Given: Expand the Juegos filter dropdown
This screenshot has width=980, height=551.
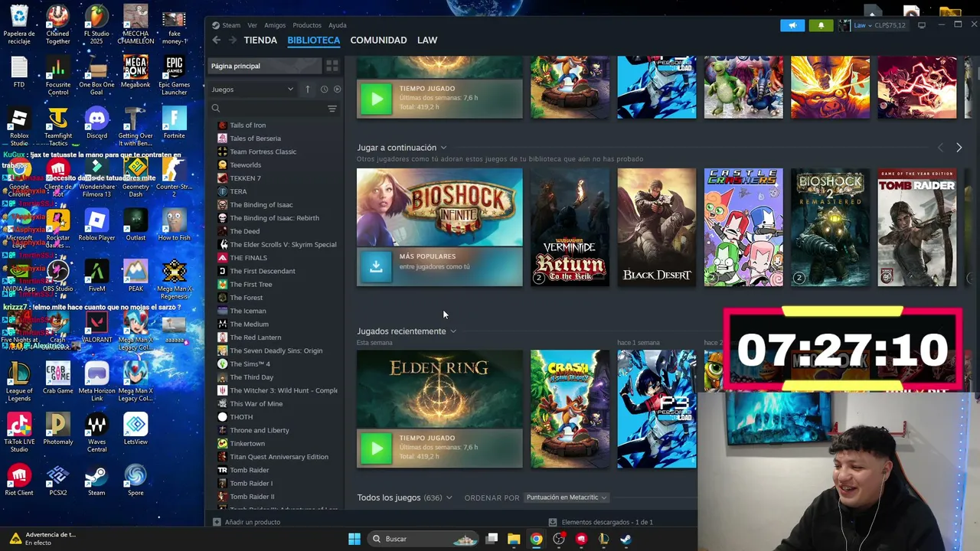Looking at the screenshot, I should tap(253, 90).
